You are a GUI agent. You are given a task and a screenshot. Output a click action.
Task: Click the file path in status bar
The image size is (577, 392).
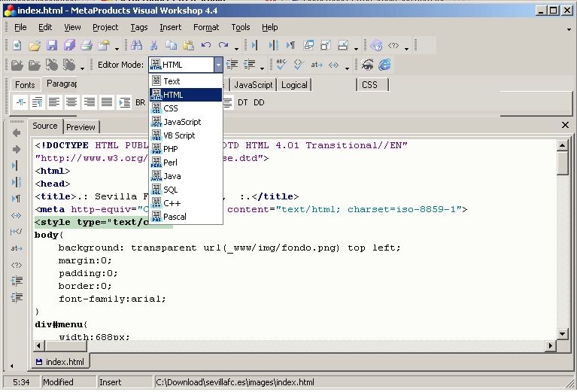pos(235,382)
